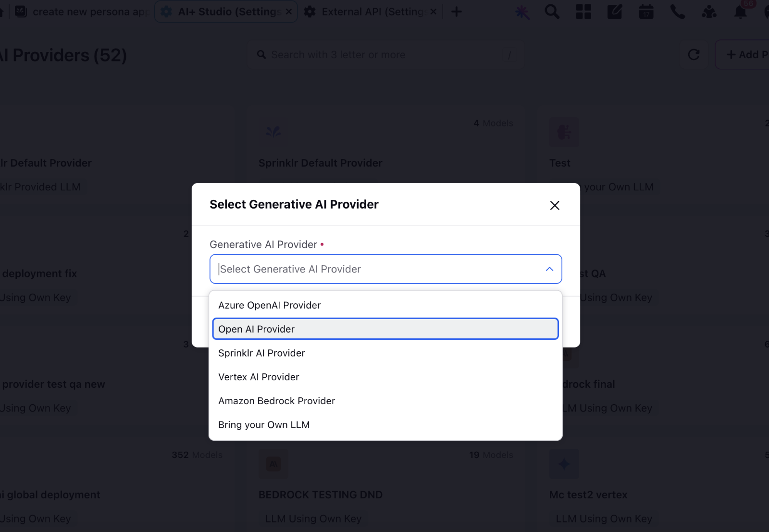
Task: Open the phone call icon
Action: click(x=678, y=12)
